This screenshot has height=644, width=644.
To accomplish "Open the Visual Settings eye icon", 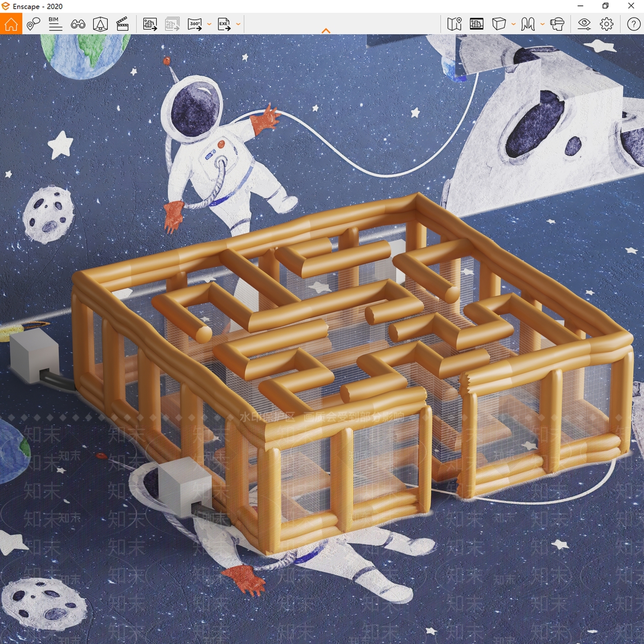I will pyautogui.click(x=584, y=24).
